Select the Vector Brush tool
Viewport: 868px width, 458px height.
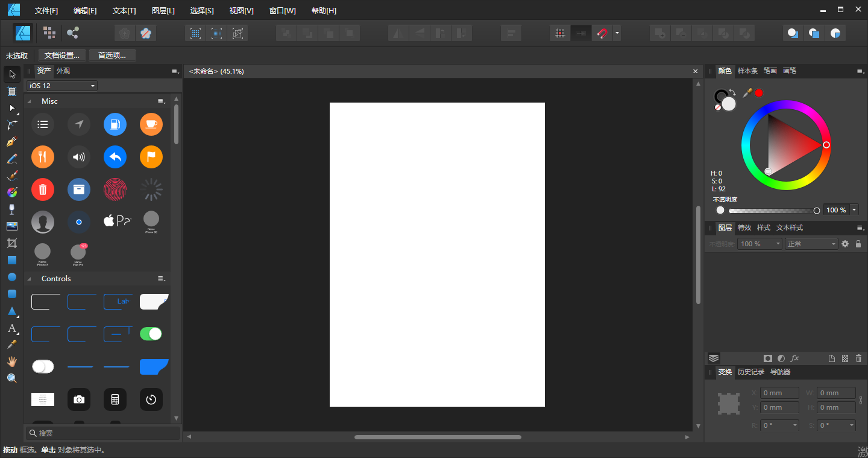[x=12, y=176]
